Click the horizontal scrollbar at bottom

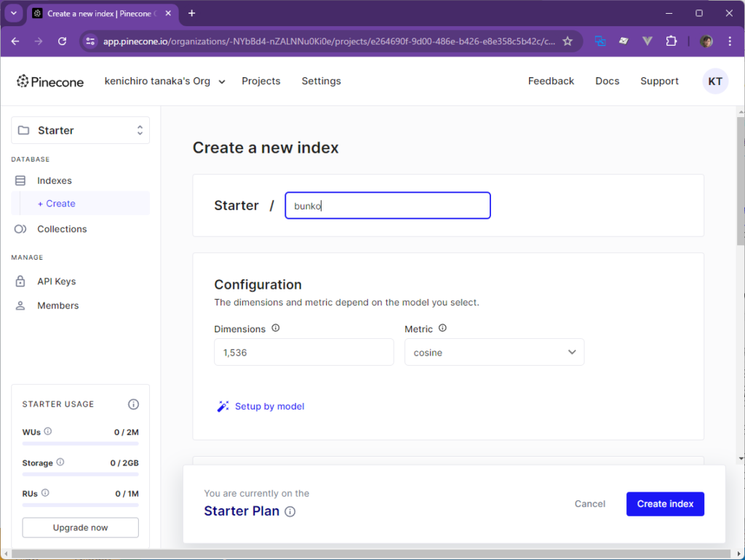click(370, 554)
